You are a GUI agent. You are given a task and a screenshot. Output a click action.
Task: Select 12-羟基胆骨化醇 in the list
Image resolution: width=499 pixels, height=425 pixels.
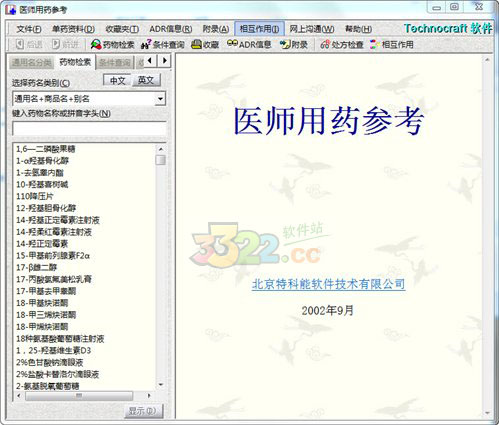point(46,208)
